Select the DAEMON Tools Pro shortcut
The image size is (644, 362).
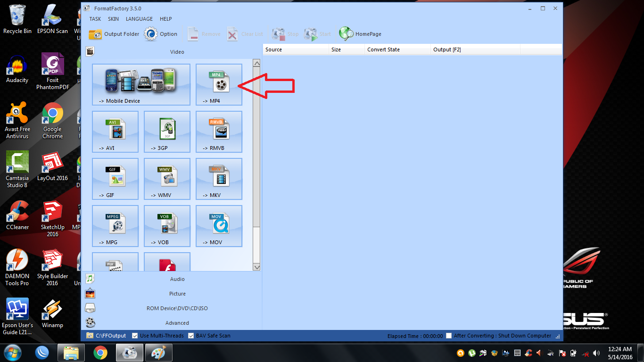point(17,268)
